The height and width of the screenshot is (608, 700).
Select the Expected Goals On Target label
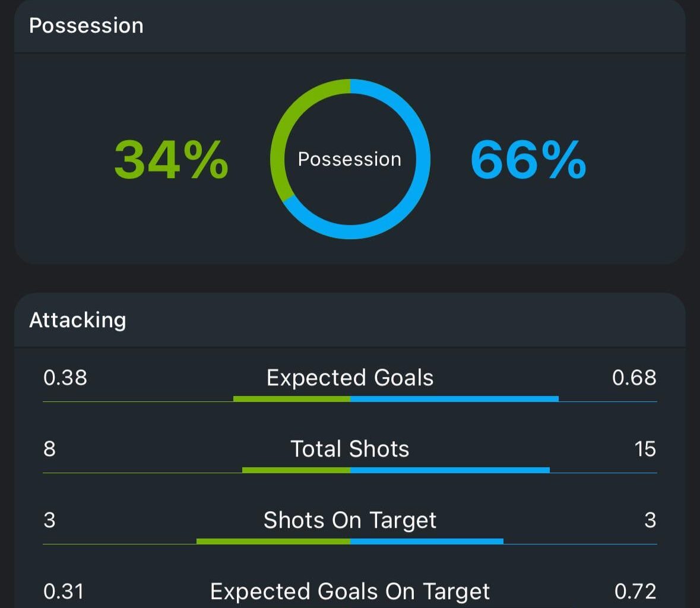pyautogui.click(x=350, y=592)
